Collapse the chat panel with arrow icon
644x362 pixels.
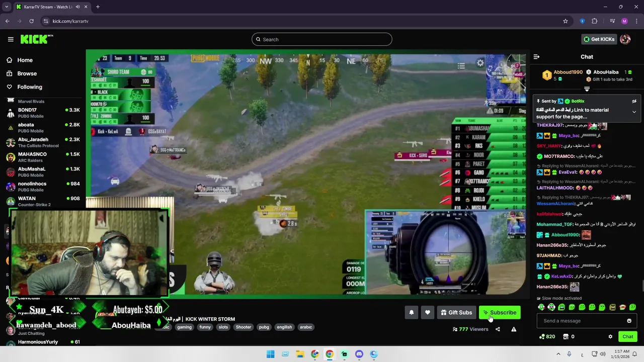click(536, 57)
